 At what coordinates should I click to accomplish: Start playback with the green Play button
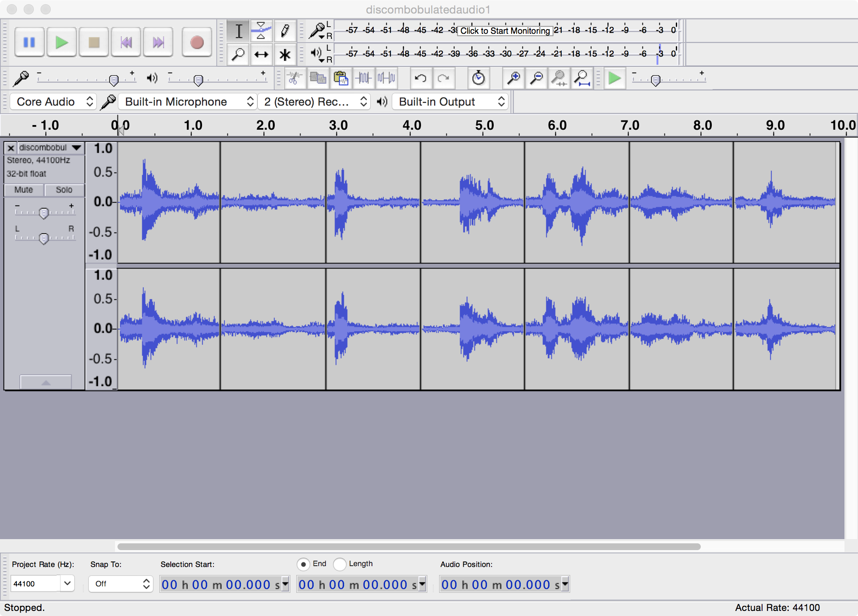(62, 42)
